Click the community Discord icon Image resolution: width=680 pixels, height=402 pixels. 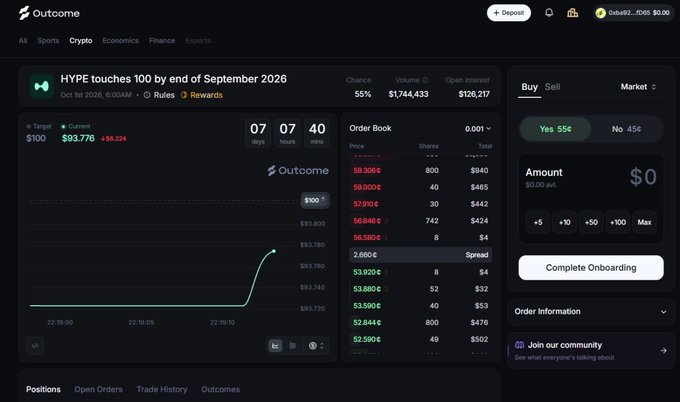point(519,345)
